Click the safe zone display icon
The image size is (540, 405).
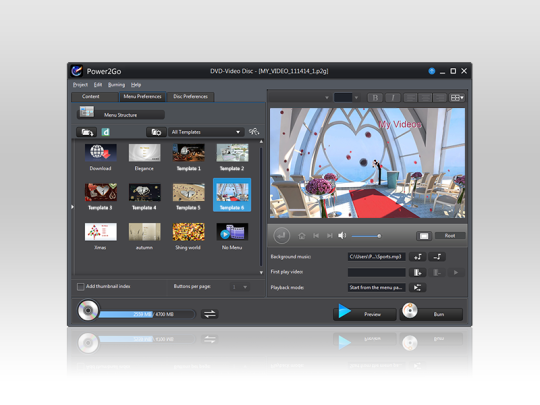click(424, 236)
